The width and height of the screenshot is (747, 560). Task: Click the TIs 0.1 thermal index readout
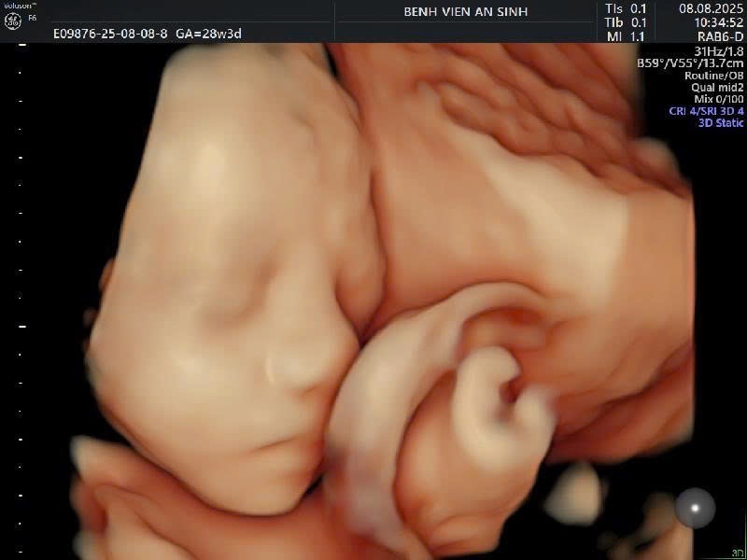pos(626,8)
